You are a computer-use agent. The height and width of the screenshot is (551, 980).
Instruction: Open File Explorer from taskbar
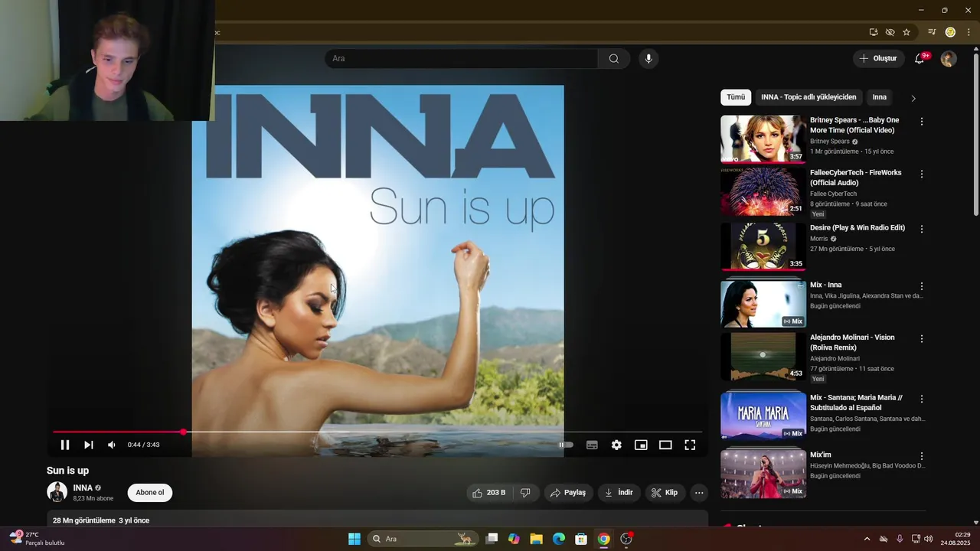(x=536, y=539)
